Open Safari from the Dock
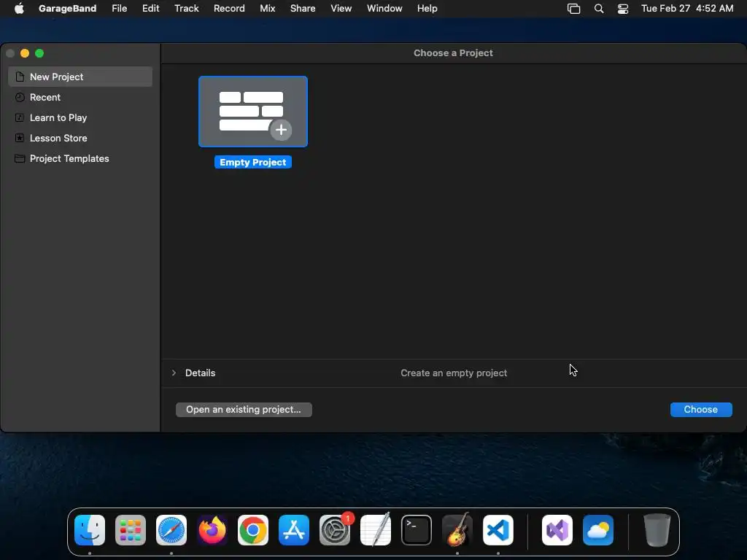This screenshot has height=560, width=747. pyautogui.click(x=171, y=530)
